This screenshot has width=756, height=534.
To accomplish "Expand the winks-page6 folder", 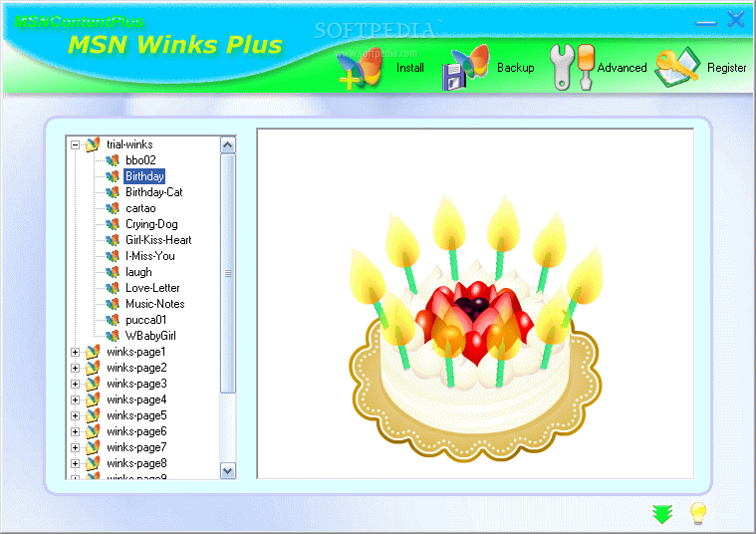I will point(75,431).
